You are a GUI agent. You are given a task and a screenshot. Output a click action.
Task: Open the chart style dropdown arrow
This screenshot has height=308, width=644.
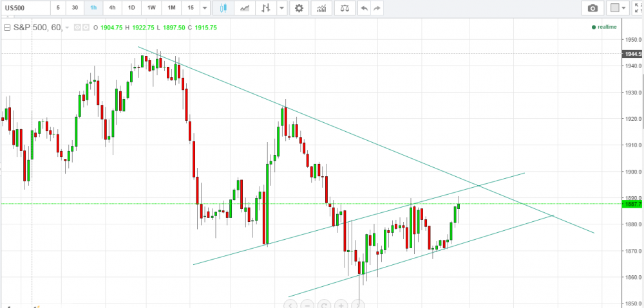coord(281,8)
